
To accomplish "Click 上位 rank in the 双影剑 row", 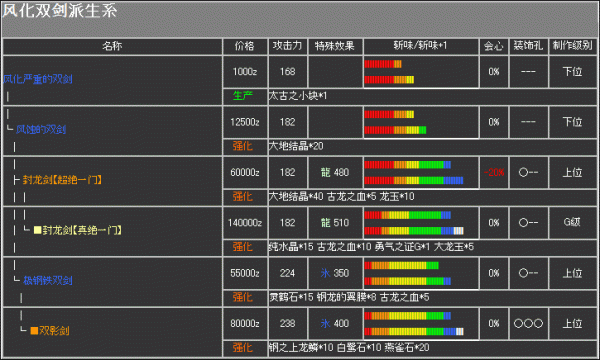I will (572, 324).
